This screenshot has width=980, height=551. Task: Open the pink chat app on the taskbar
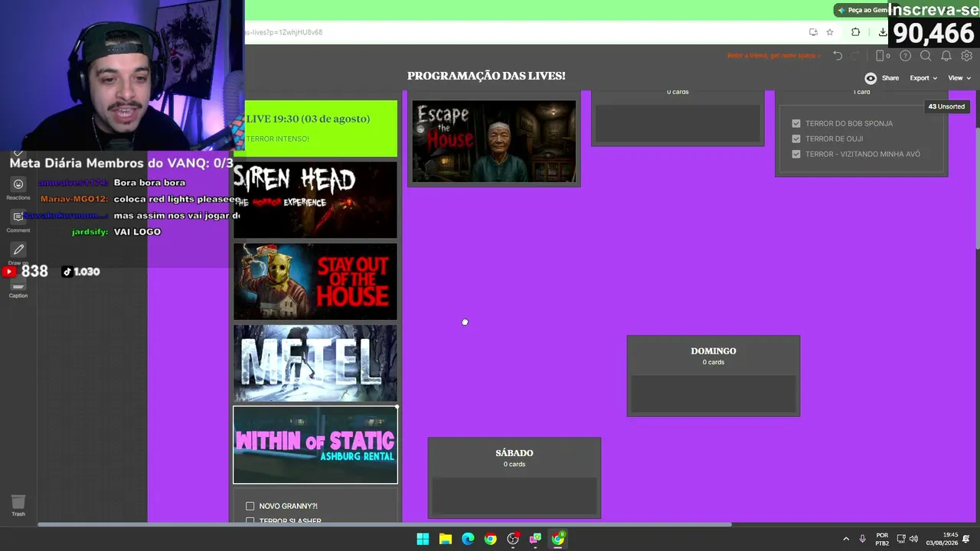[535, 539]
